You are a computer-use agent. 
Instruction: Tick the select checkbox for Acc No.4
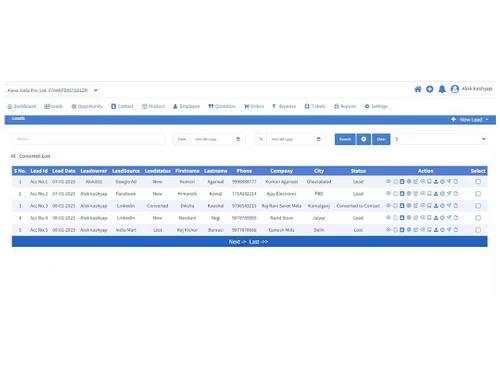[478, 218]
